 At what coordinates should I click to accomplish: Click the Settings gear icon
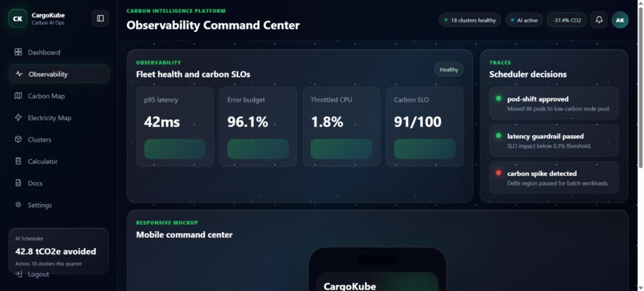18,205
